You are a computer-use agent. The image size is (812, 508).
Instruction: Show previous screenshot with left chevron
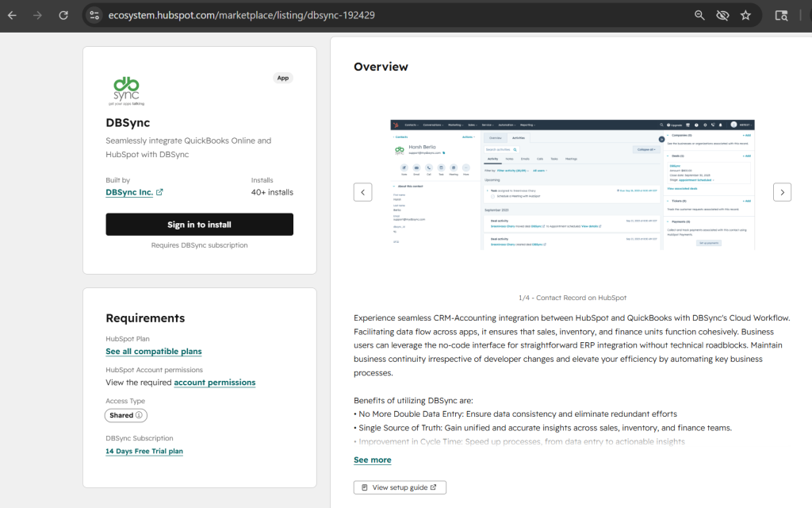[x=362, y=192]
